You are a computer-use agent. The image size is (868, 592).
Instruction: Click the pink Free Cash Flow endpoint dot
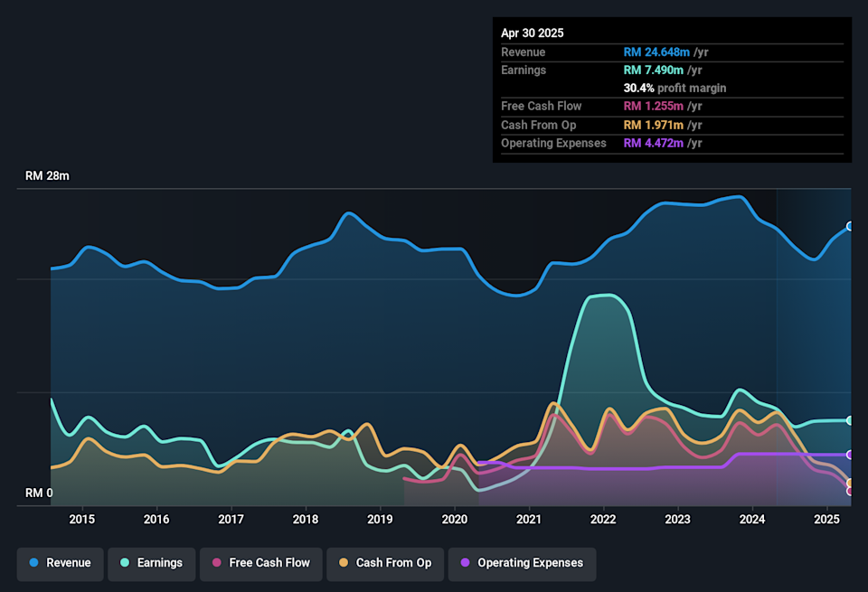tap(850, 491)
